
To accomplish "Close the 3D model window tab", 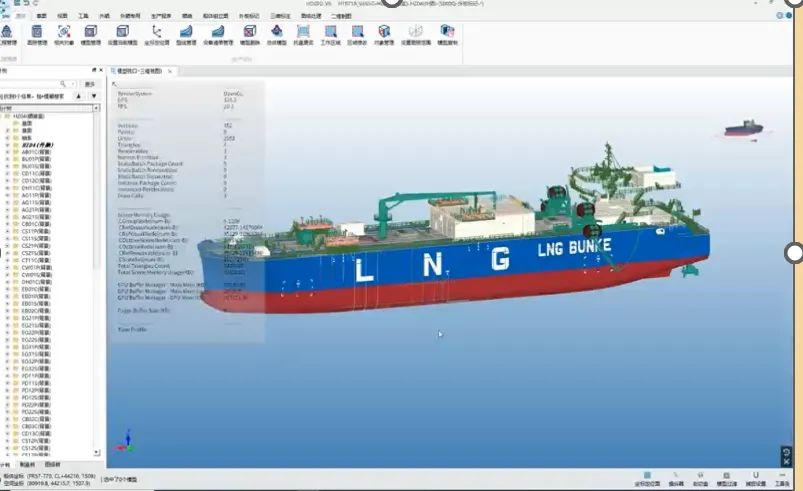I will pos(172,71).
